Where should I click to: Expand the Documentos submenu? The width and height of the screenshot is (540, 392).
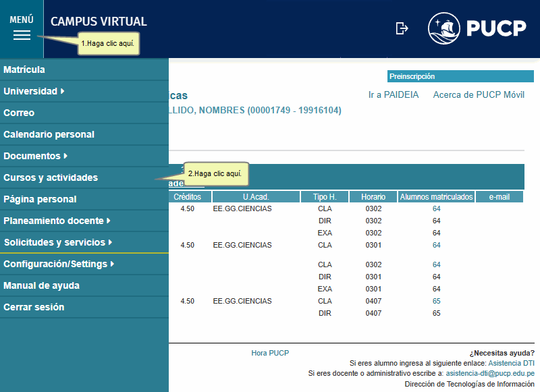point(84,156)
